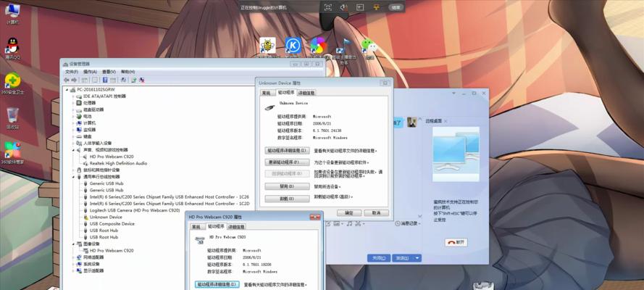644x290 pixels.
Task: Launch 腾讯QQ from the desktop
Action: pos(13,49)
